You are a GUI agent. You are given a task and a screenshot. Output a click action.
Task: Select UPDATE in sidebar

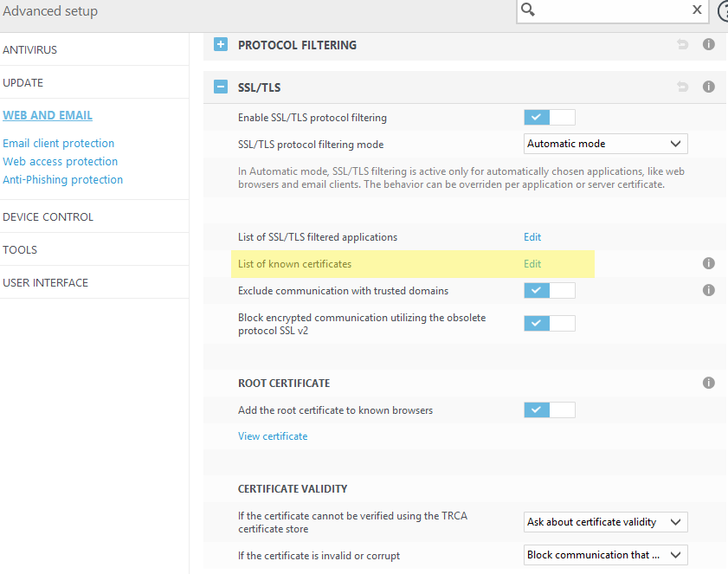pyautogui.click(x=23, y=82)
